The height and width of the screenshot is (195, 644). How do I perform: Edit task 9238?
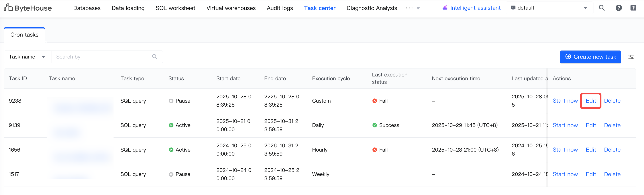pos(591,101)
